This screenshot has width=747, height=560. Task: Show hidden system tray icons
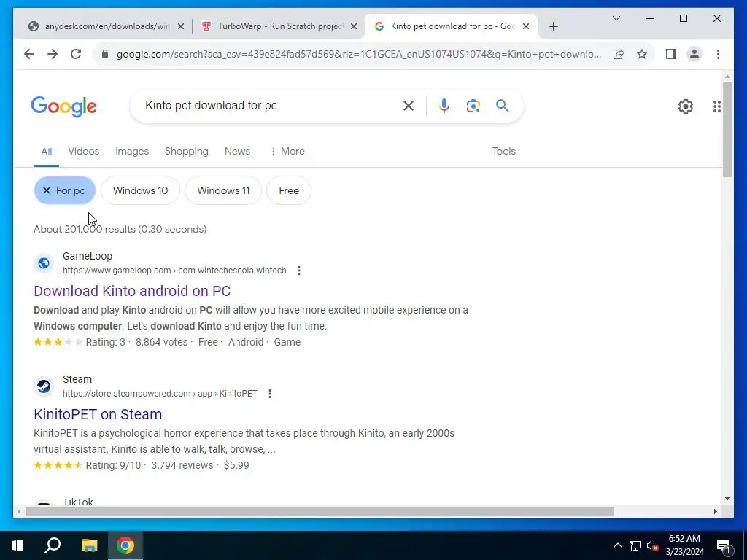point(617,545)
